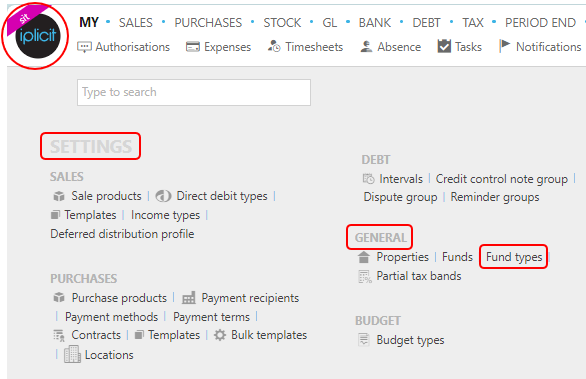This screenshot has width=586, height=379.
Task: Click the Locations building icon
Action: (x=72, y=354)
